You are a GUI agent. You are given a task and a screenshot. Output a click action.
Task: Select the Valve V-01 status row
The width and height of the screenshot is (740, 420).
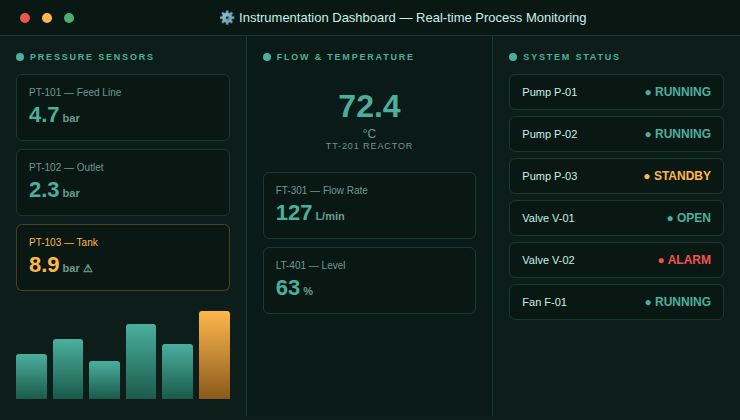[616, 218]
